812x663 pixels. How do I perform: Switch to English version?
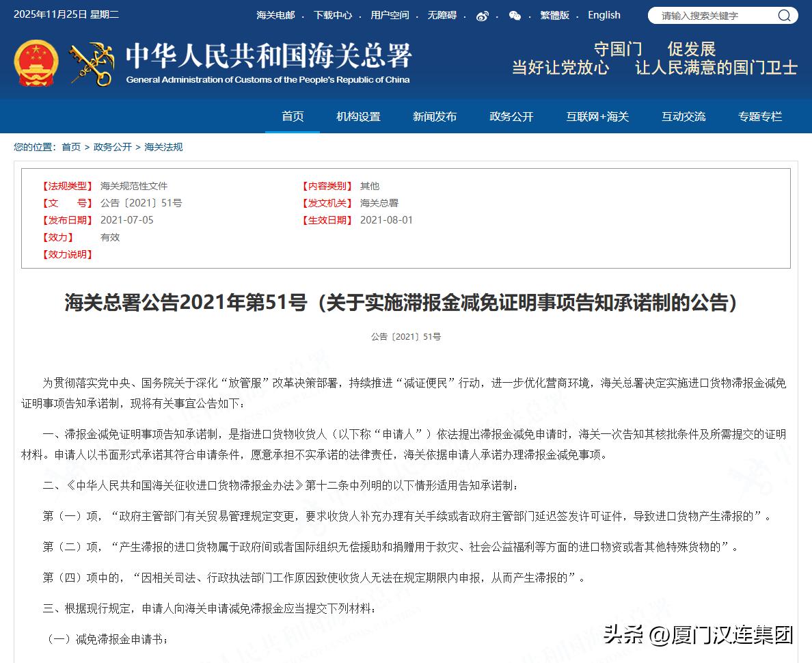point(604,15)
